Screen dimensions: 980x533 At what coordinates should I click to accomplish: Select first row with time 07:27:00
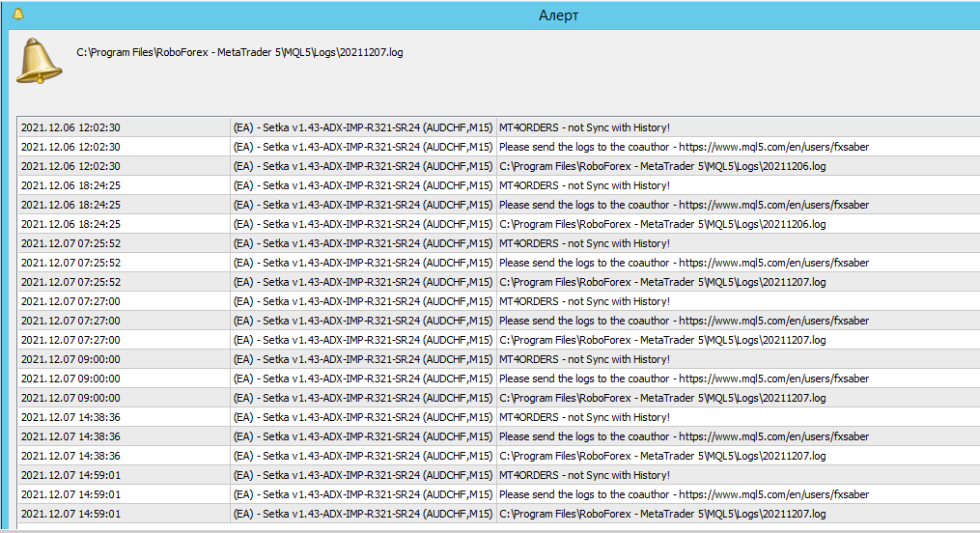point(499,301)
